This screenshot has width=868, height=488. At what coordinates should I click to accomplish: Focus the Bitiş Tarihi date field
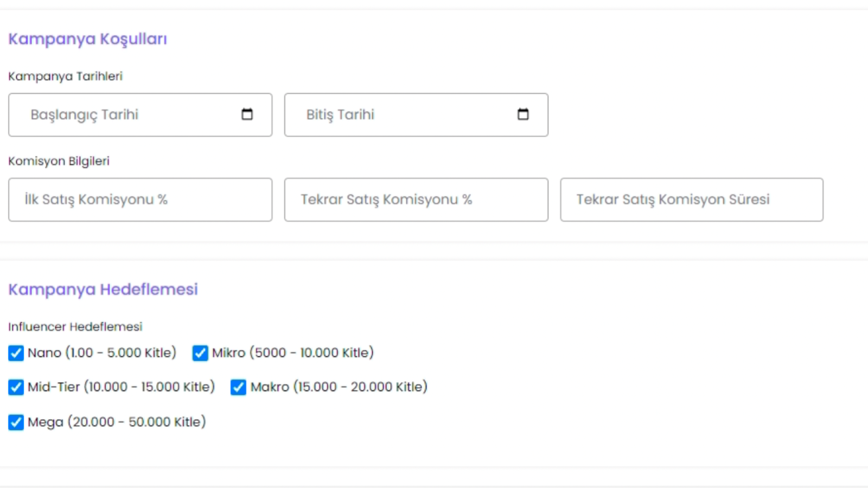coord(416,115)
